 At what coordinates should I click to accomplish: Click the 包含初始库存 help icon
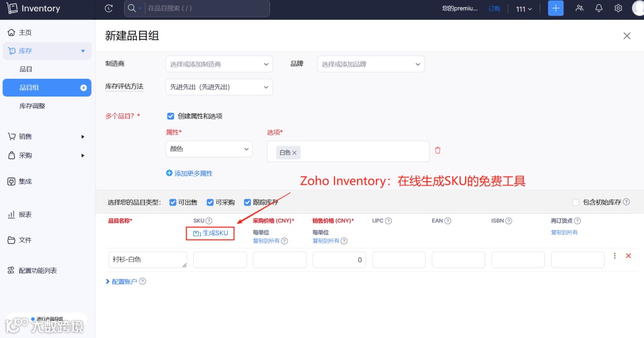[626, 202]
